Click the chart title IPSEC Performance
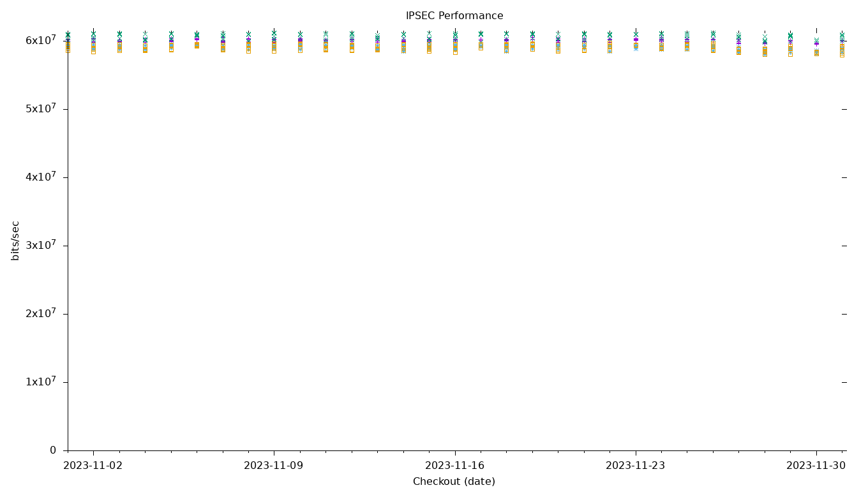 (x=454, y=16)
